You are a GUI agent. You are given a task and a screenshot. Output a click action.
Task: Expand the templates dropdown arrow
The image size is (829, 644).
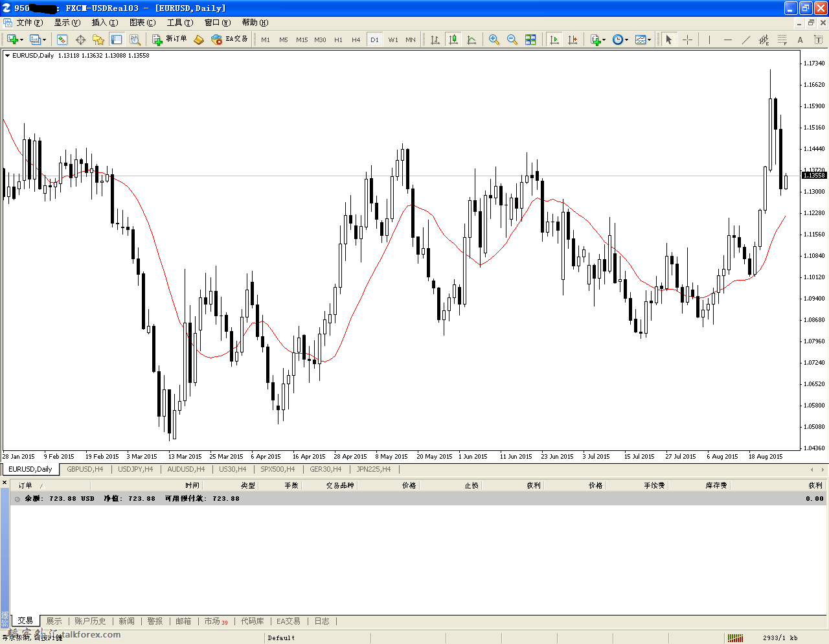tap(650, 40)
